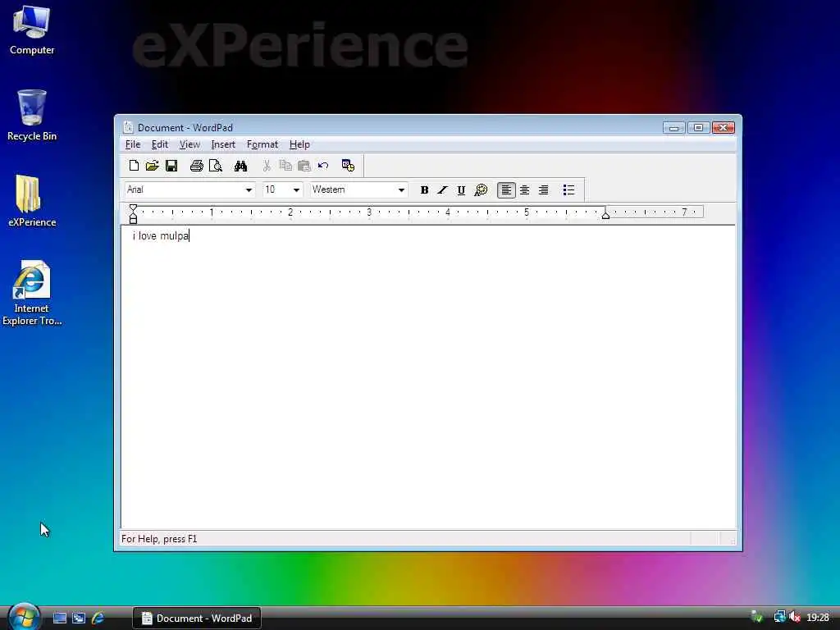840x630 pixels.
Task: Open Print Preview from the toolbar
Action: pyautogui.click(x=216, y=166)
